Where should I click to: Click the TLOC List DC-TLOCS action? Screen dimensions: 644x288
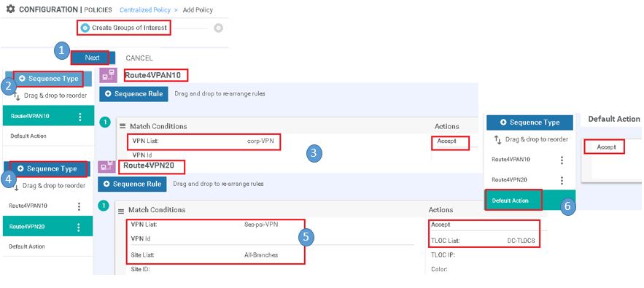click(483, 241)
